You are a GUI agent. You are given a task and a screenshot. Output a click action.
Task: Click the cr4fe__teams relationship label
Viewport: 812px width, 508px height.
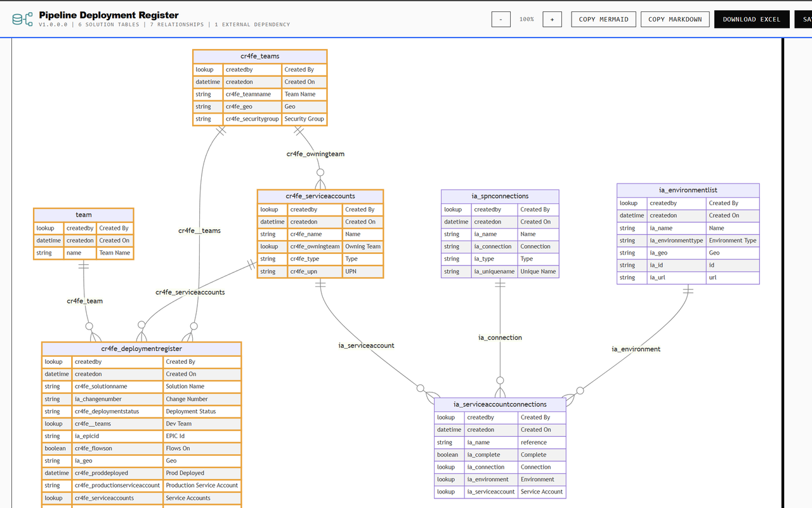[x=199, y=231]
